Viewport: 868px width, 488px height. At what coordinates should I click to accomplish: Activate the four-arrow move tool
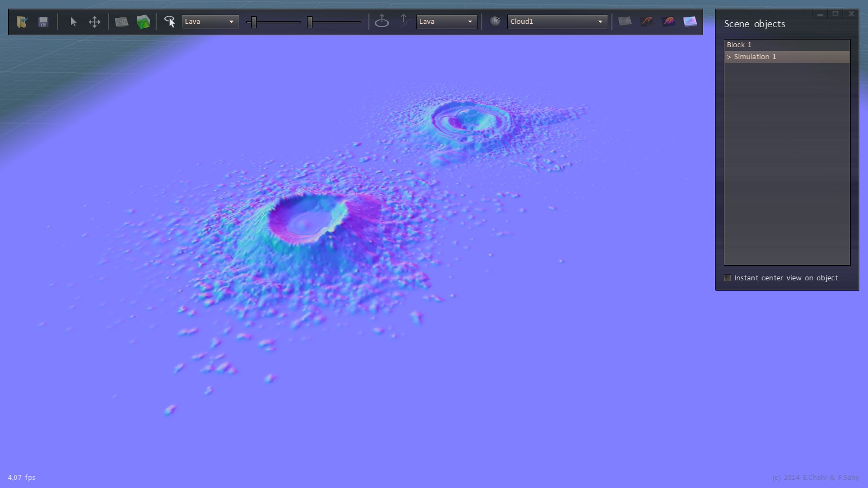coord(94,22)
